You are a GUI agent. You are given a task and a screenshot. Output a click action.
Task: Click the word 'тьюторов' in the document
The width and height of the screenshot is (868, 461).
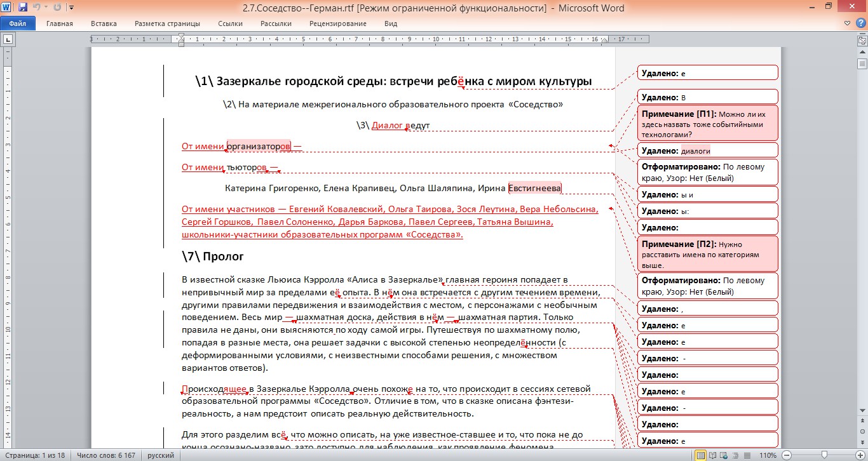[x=246, y=168]
